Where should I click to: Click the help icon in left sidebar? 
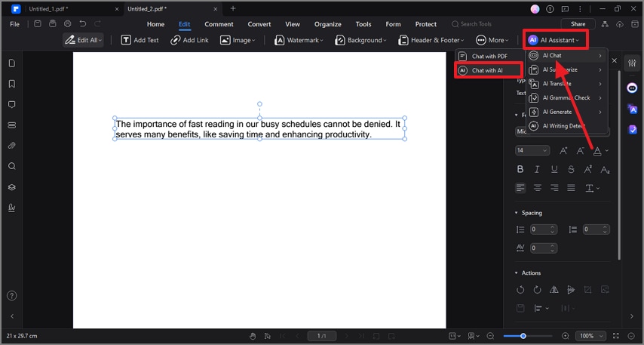[x=12, y=296]
